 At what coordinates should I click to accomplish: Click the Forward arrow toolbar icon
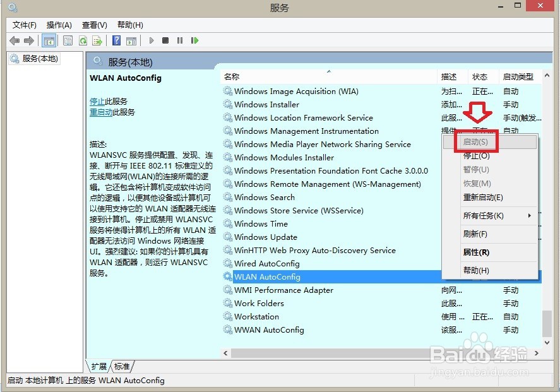pyautogui.click(x=29, y=40)
